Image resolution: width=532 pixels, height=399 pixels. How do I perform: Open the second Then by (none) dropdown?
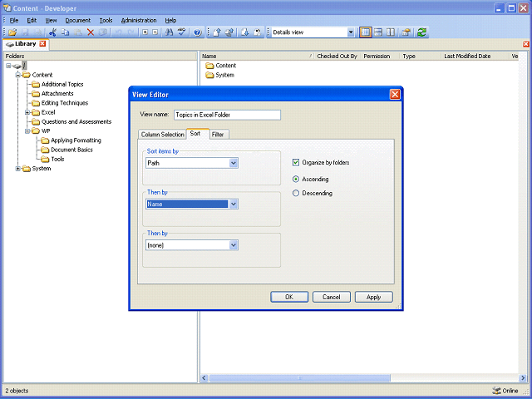pyautogui.click(x=234, y=245)
